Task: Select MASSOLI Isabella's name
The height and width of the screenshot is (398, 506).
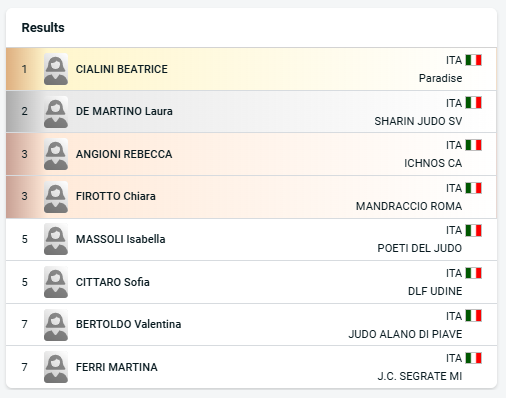Action: [x=120, y=239]
